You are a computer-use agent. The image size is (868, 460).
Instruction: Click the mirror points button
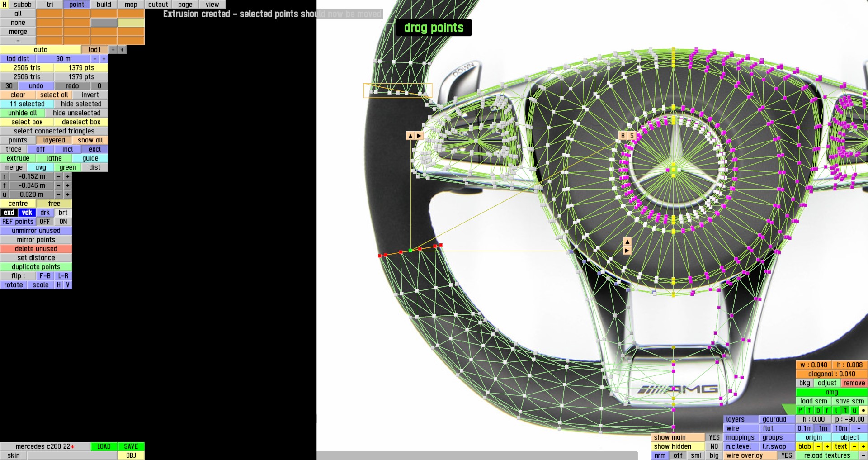pos(36,240)
